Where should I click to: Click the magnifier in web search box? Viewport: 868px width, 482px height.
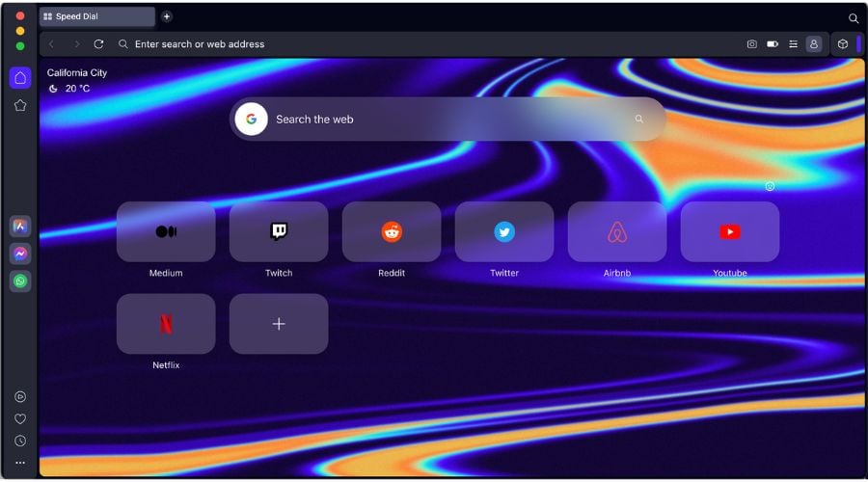[638, 119]
